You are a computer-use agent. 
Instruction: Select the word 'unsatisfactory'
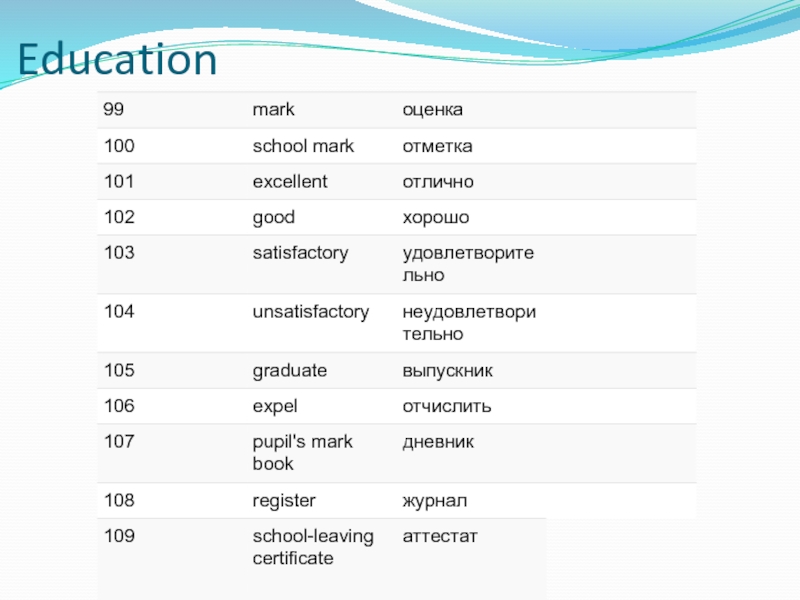(311, 312)
